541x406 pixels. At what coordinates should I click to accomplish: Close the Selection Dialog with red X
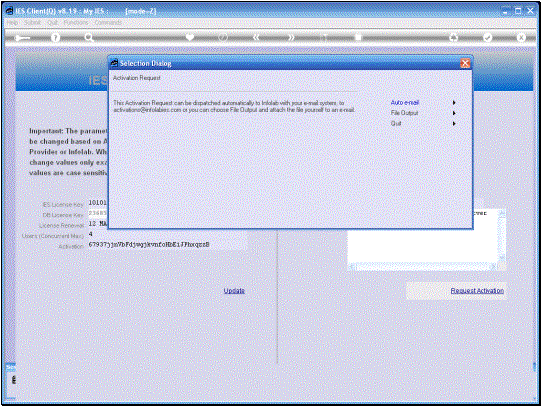tap(465, 63)
